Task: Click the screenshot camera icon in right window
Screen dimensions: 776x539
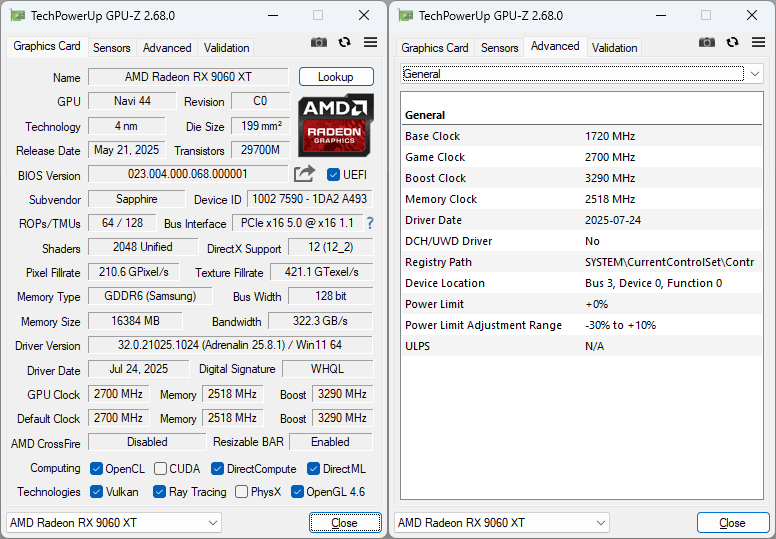Action: (707, 43)
